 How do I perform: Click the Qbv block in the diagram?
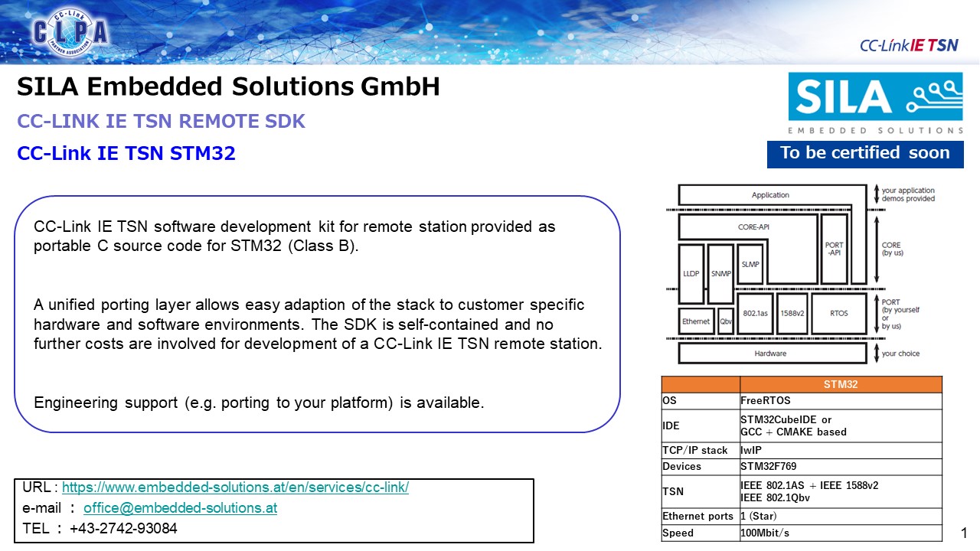pos(725,321)
